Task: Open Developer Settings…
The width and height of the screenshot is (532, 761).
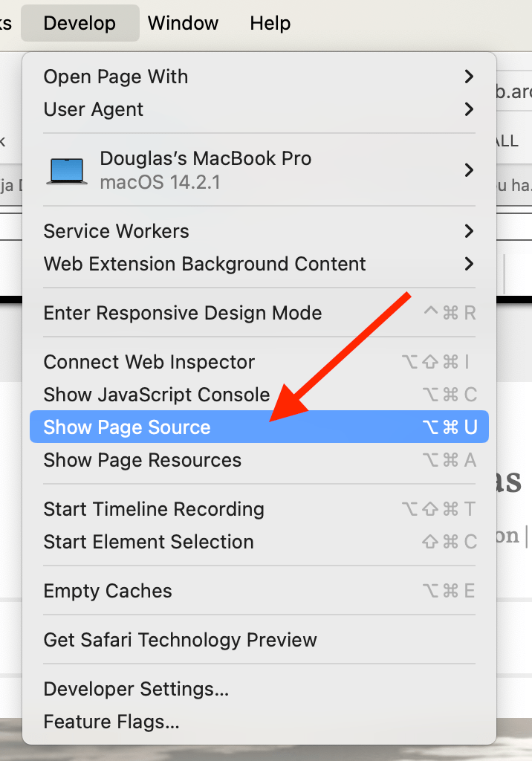Action: (136, 689)
